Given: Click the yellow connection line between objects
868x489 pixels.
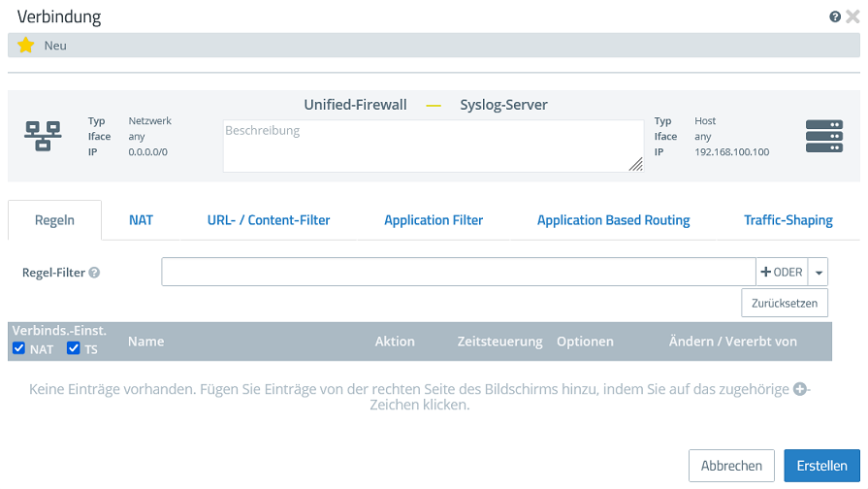Looking at the screenshot, I should click(x=434, y=105).
